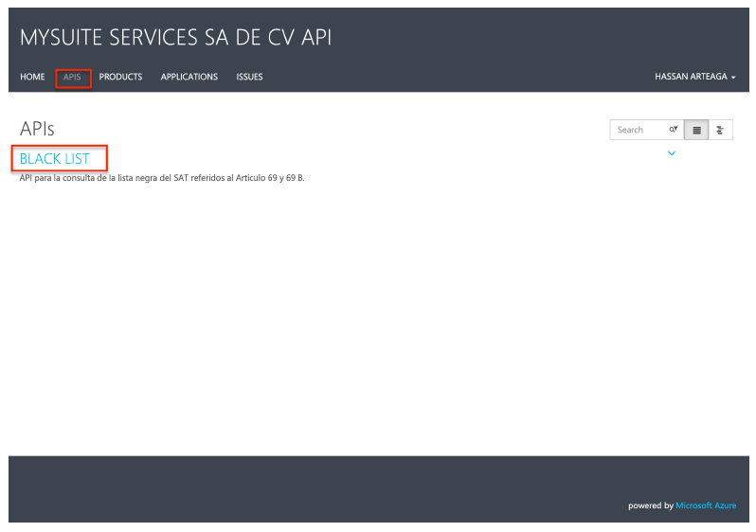Open the BLACK LIST API link
This screenshot has height=532, width=756.
click(x=55, y=158)
